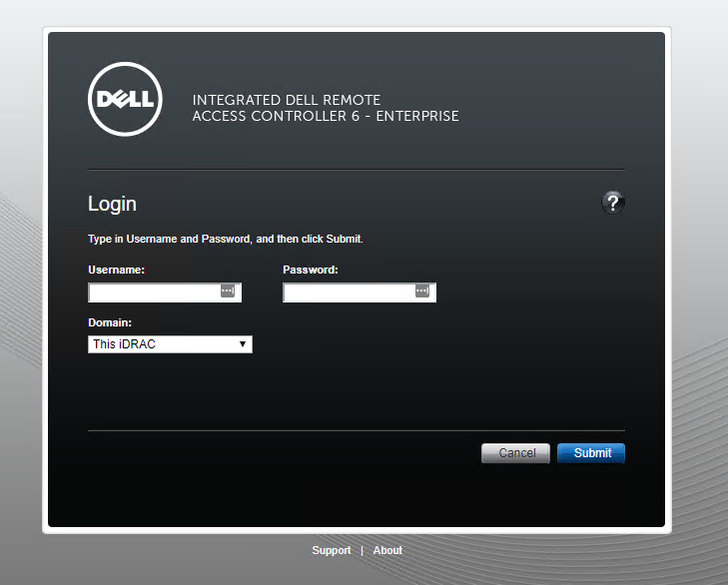Image resolution: width=728 pixels, height=585 pixels.
Task: Click the Login heading text
Action: [x=113, y=204]
